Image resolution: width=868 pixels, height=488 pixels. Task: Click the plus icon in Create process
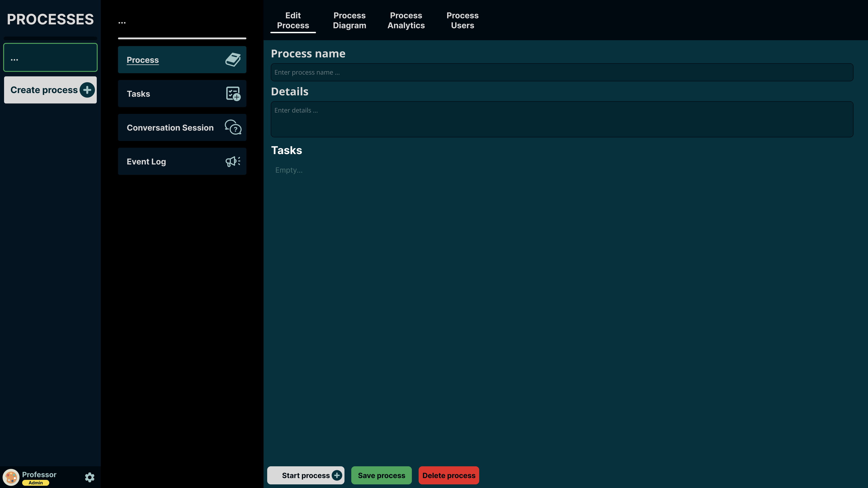(x=87, y=90)
